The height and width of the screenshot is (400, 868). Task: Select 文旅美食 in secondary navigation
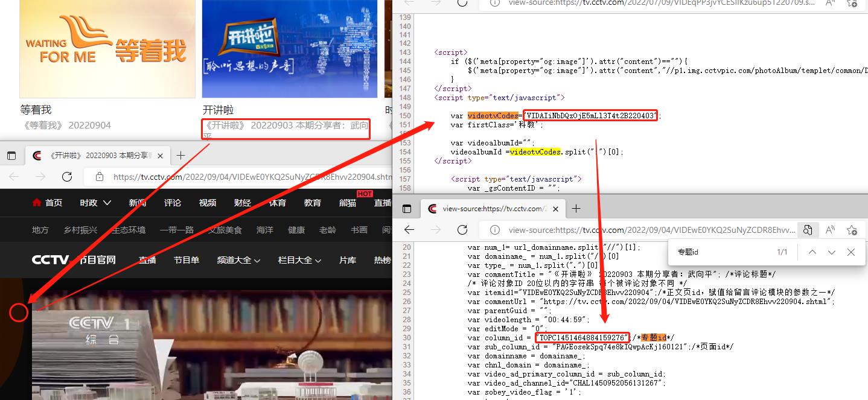(x=225, y=230)
